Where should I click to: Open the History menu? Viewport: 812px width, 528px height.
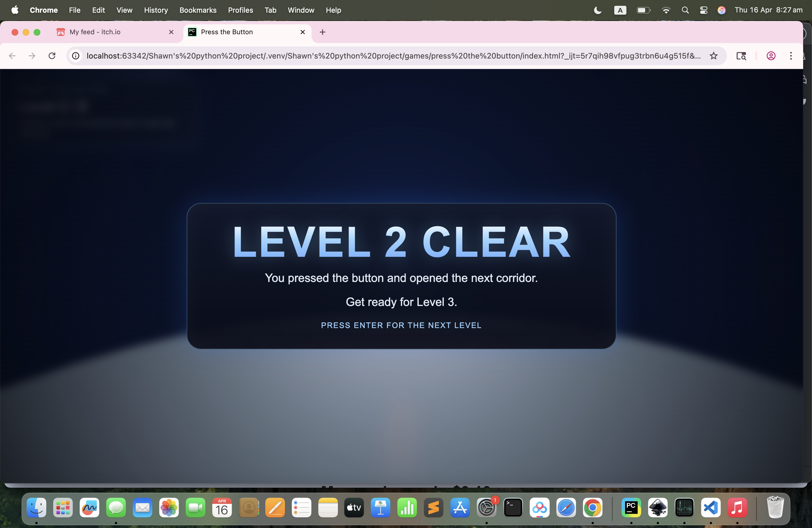tap(156, 10)
